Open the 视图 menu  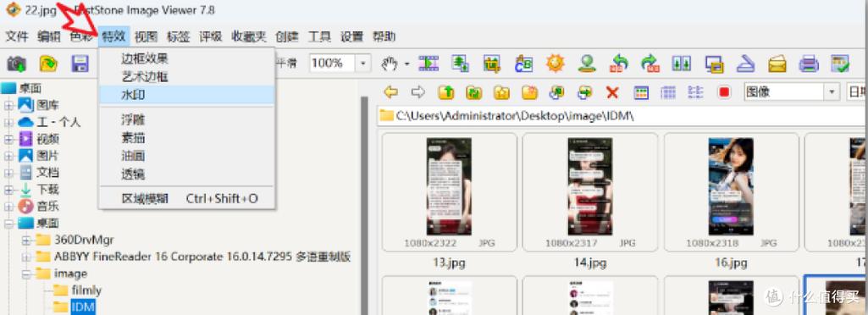pyautogui.click(x=147, y=37)
